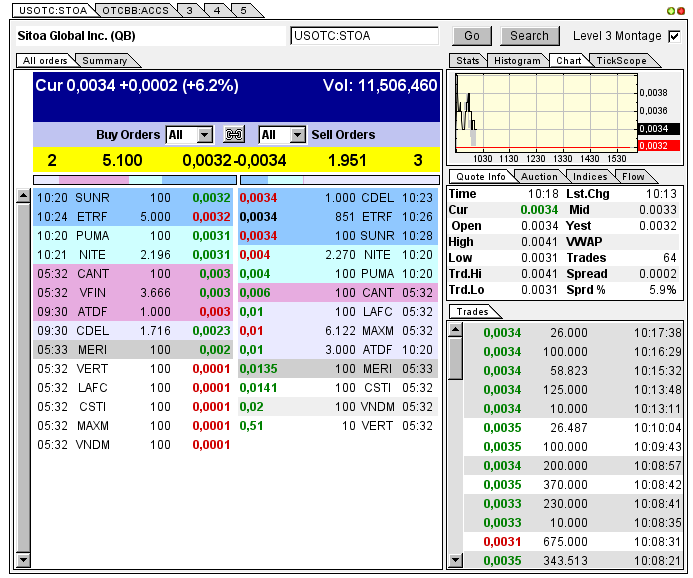Click the chain link icon between order filters
The width and height of the screenshot is (693, 578).
tap(234, 134)
